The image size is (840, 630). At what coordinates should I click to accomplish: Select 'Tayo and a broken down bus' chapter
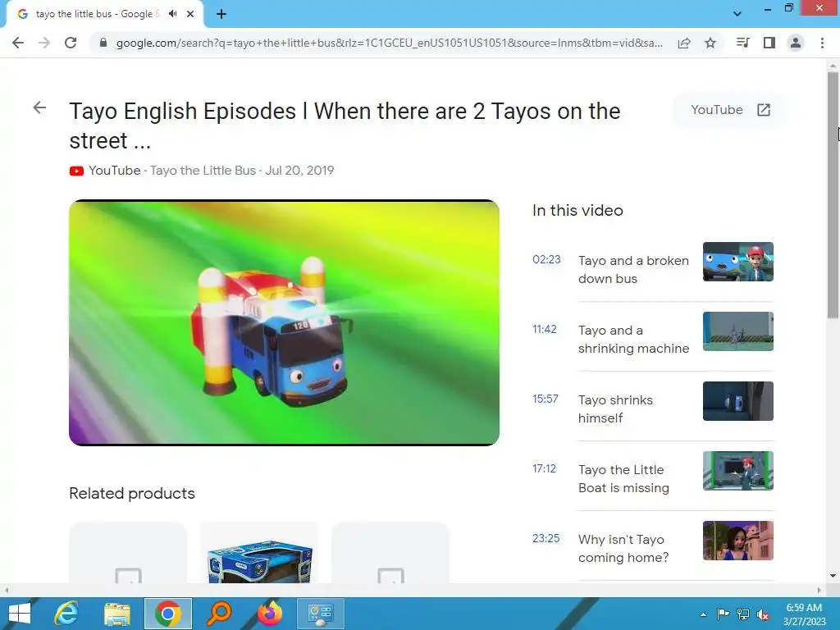[633, 269]
